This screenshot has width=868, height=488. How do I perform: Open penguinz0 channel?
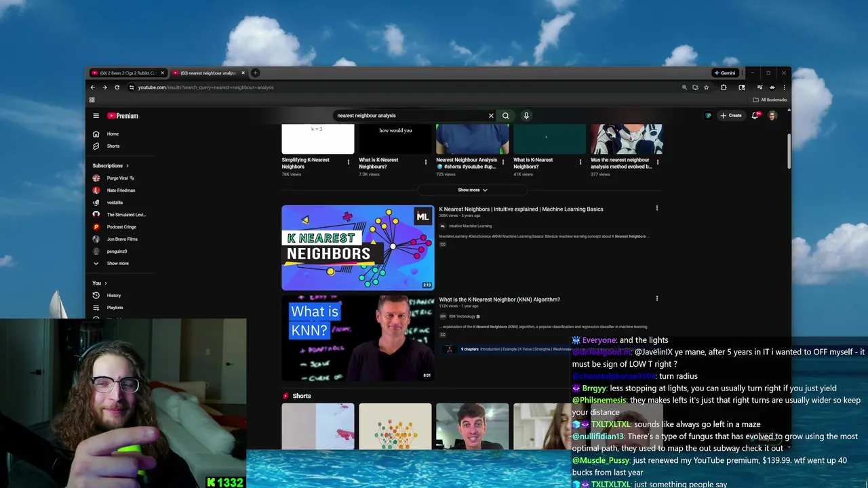[x=117, y=251]
